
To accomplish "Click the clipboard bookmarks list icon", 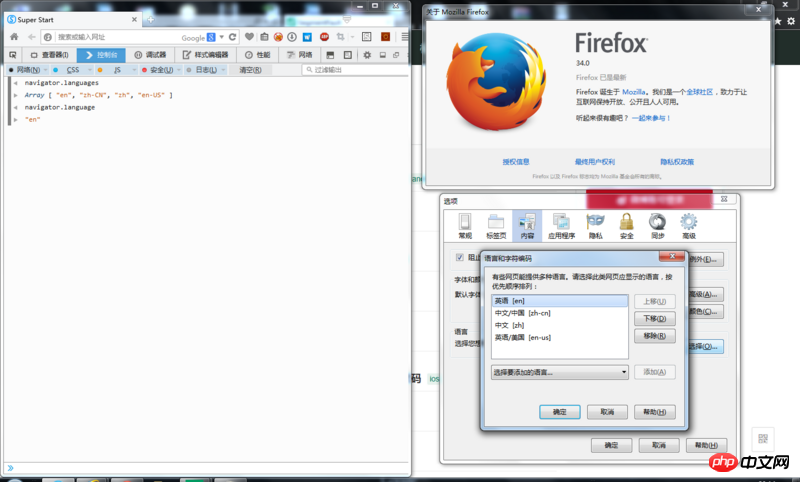I will point(264,37).
